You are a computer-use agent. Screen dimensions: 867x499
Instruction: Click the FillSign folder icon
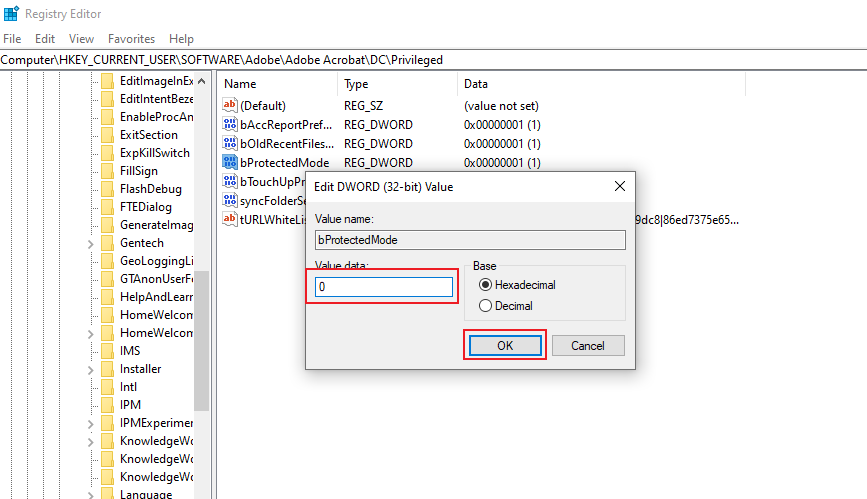(107, 171)
